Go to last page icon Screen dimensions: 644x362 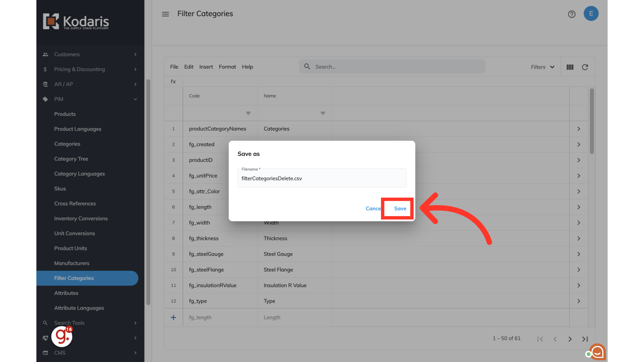(585, 339)
